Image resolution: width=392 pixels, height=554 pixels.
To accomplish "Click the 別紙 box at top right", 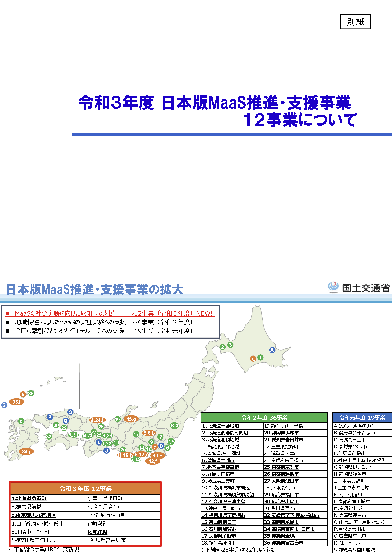I will (355, 22).
